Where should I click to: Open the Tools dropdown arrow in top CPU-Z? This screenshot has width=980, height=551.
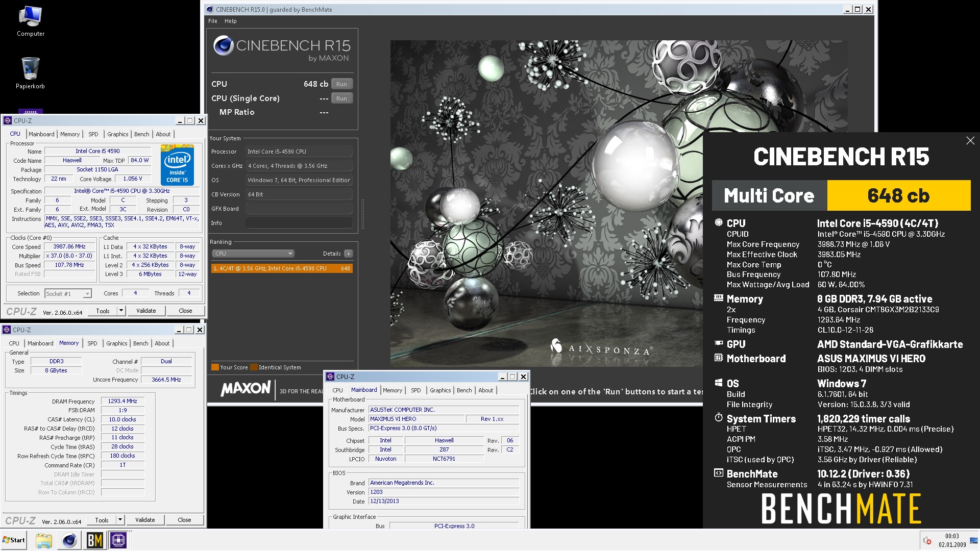[x=121, y=310]
